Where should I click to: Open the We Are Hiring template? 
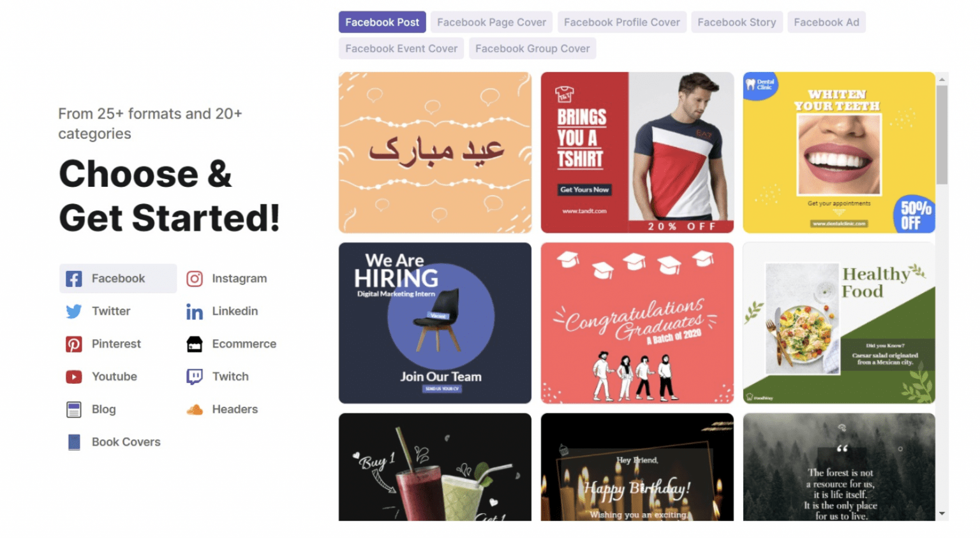click(434, 323)
